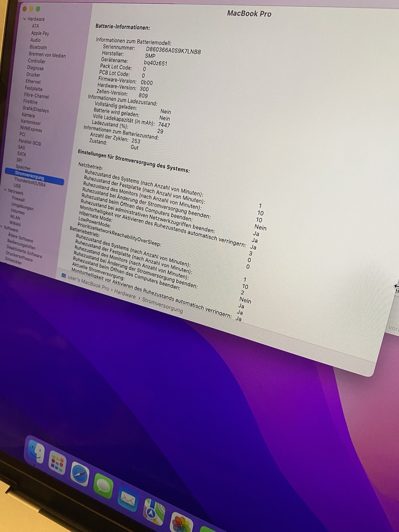Select ATA in the sidebar
Image resolution: width=399 pixels, height=532 pixels.
point(35,26)
